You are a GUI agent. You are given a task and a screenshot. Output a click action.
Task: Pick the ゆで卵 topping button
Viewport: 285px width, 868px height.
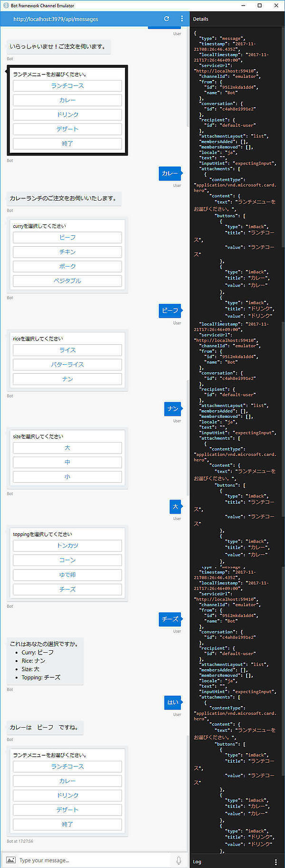pyautogui.click(x=67, y=575)
